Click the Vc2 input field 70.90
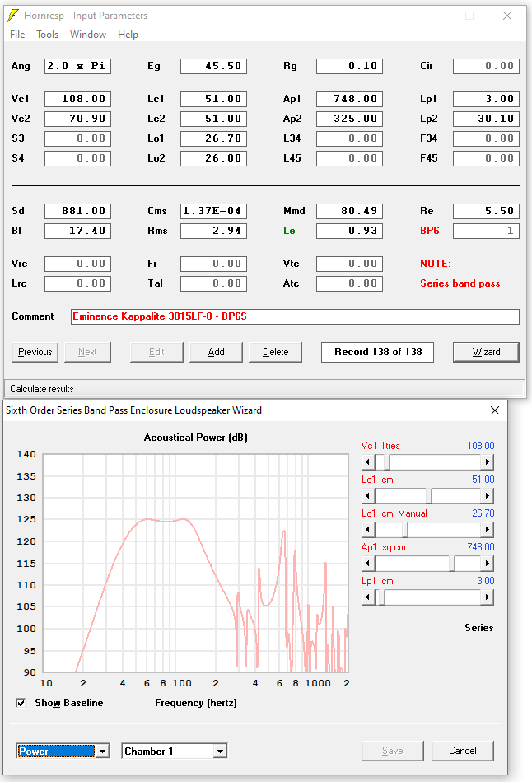Image resolution: width=532 pixels, height=782 pixels. pyautogui.click(x=77, y=119)
